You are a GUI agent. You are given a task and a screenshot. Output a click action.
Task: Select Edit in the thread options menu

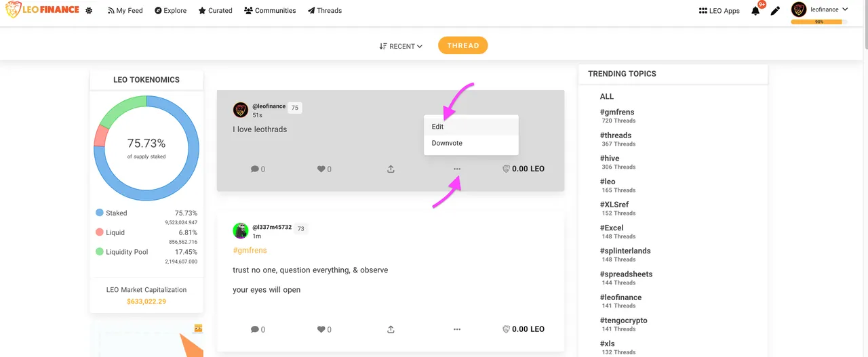[471, 127]
